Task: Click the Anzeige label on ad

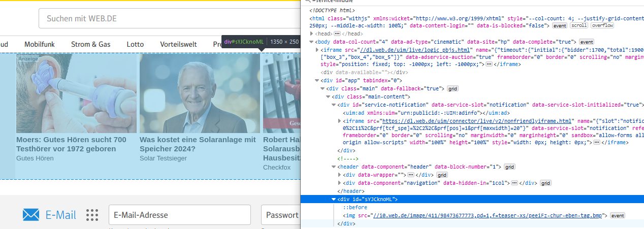Action: coord(28,59)
